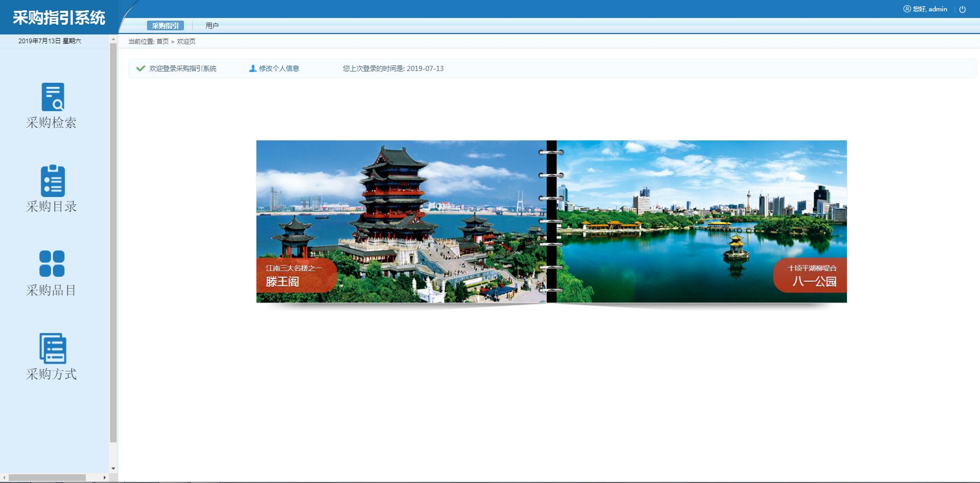Screen dimensions: 980x483
Task: Open the 采购检索 search icon
Action: pyautogui.click(x=52, y=97)
